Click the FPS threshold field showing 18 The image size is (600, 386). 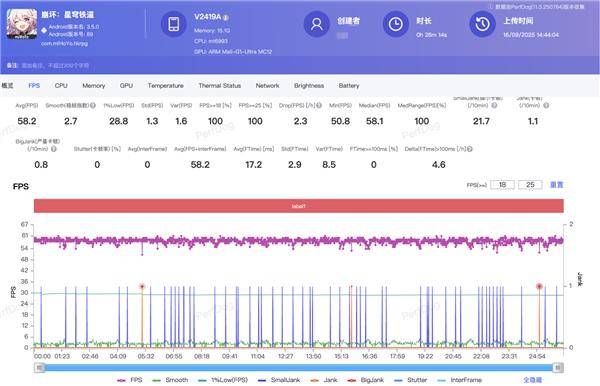point(502,185)
